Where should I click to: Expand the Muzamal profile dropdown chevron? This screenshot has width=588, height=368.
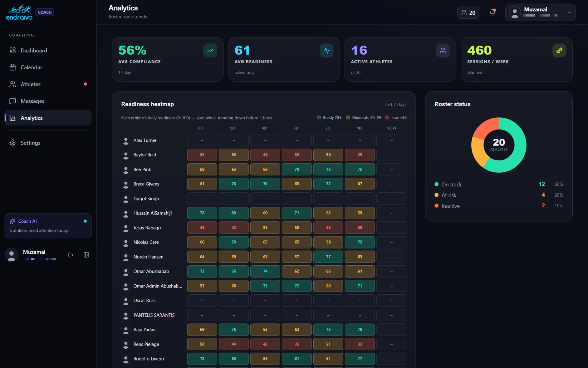pyautogui.click(x=569, y=12)
